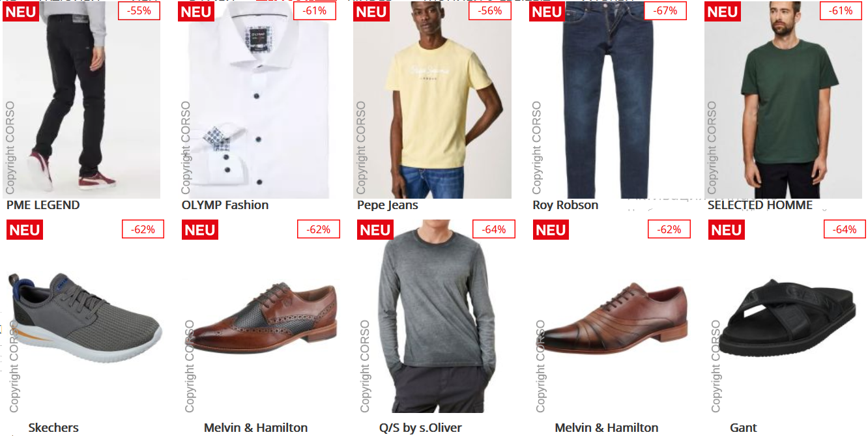
Task: Open the Roy Robson brand link
Action: point(565,205)
